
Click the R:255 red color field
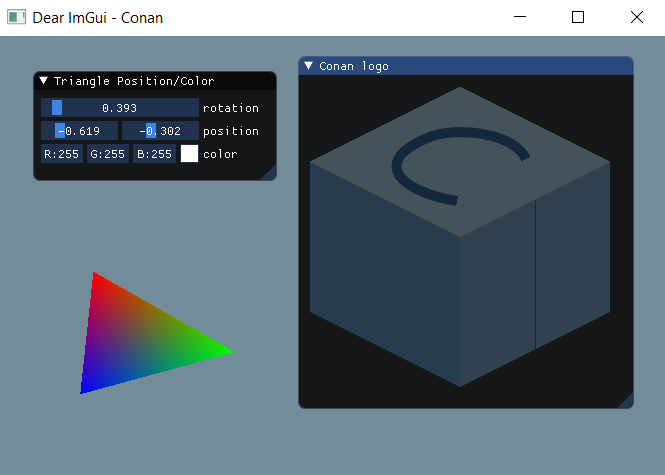tap(62, 154)
